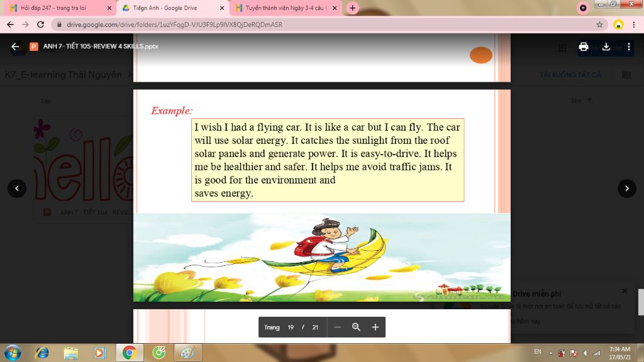This screenshot has width=644, height=362.
Task: Click Chrome back navigation arrow
Action: tap(10, 25)
